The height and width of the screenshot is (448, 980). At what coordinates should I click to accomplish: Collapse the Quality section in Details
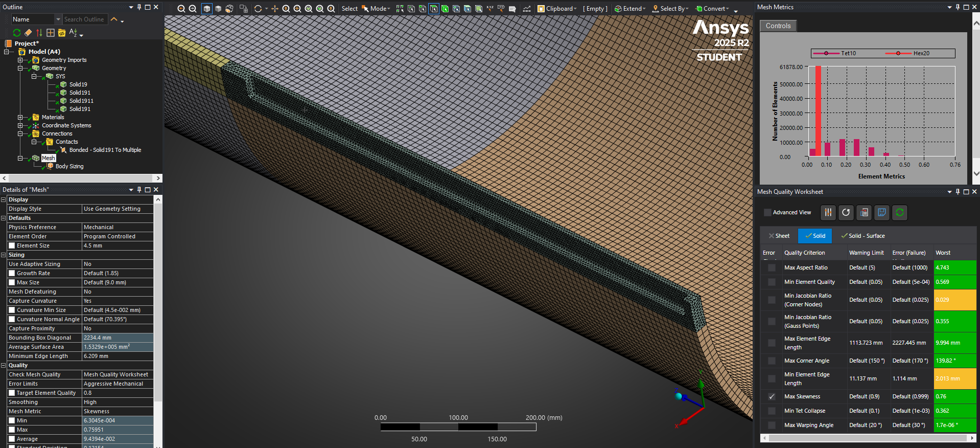(3, 365)
